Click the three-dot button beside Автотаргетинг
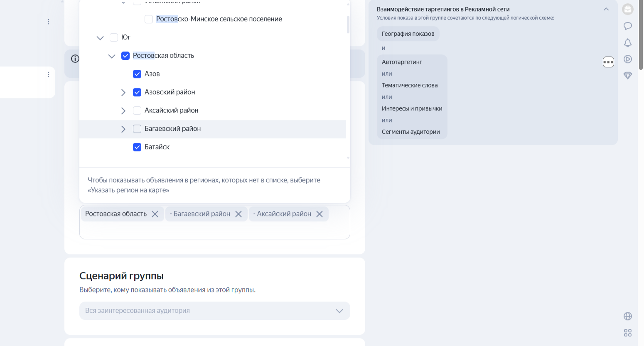Viewport: 644px width, 346px height. pos(608,62)
